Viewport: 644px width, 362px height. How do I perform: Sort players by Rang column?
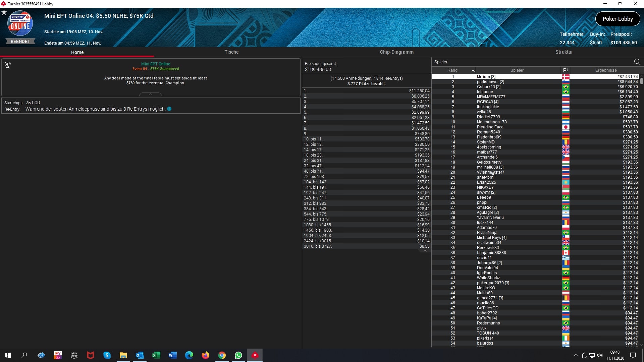point(452,70)
